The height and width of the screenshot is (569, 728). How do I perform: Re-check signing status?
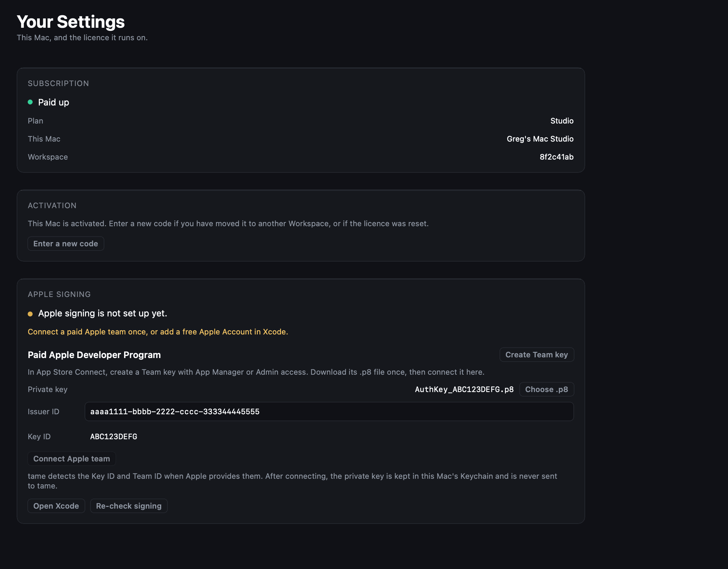(x=129, y=506)
